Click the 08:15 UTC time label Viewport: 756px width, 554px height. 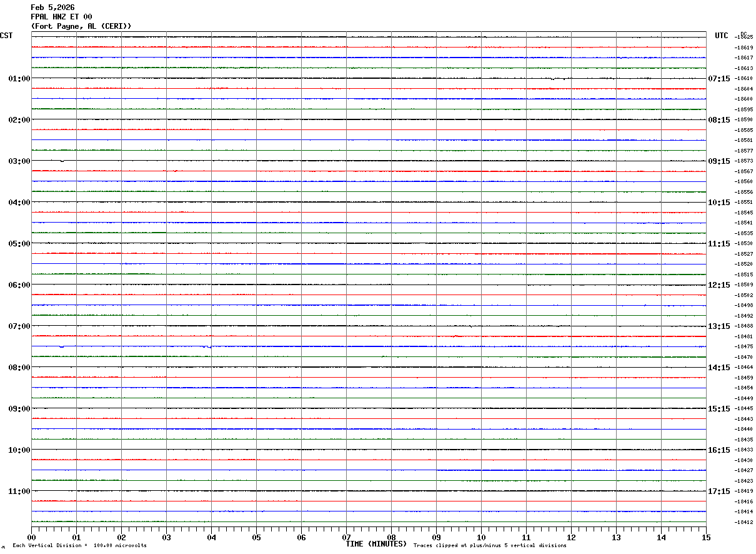(719, 120)
